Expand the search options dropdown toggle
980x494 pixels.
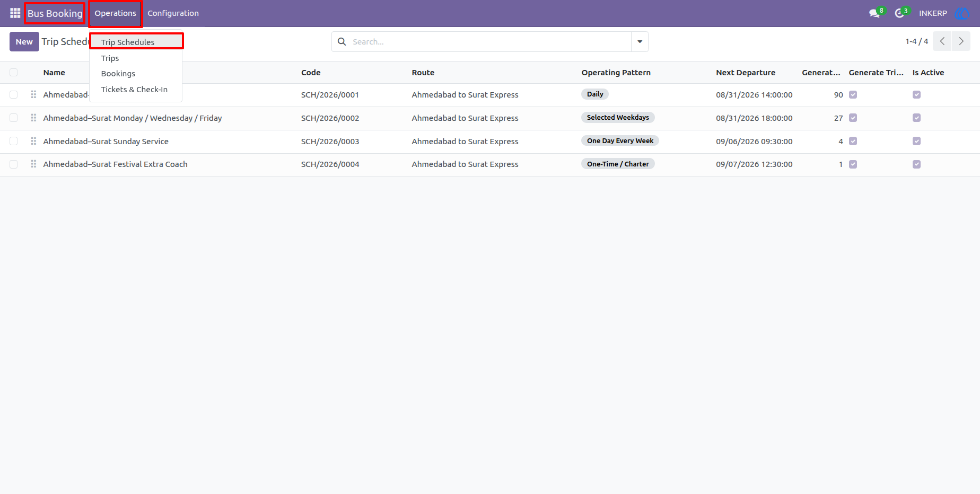640,41
